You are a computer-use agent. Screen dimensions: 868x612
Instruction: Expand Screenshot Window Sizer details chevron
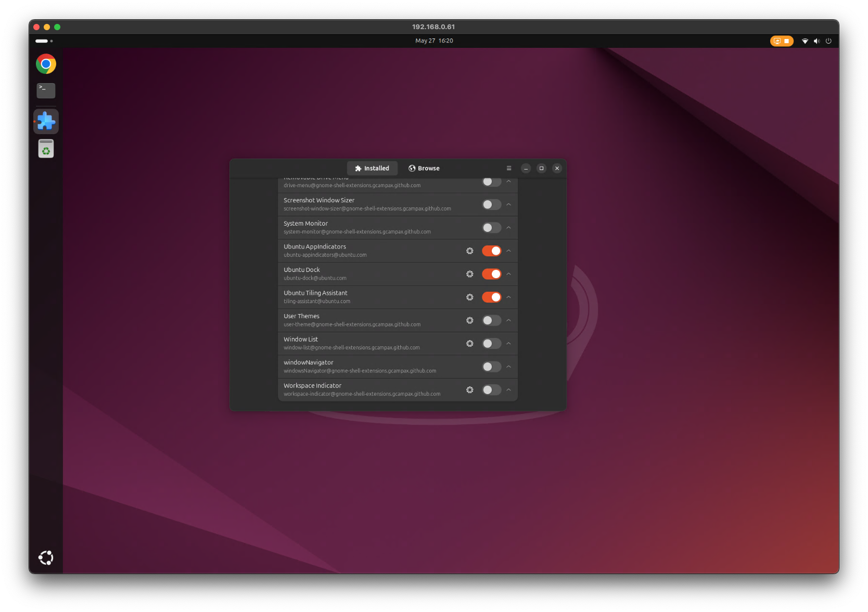(x=509, y=205)
